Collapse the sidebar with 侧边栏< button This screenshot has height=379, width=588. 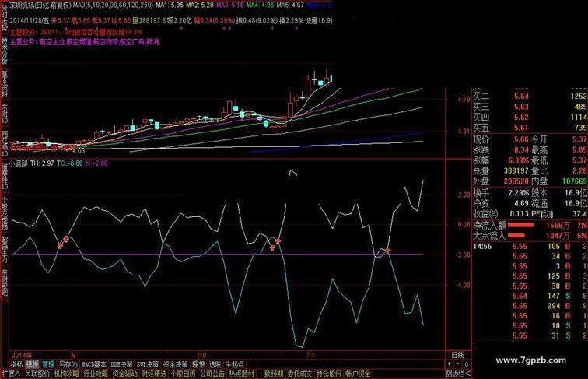tap(458, 374)
